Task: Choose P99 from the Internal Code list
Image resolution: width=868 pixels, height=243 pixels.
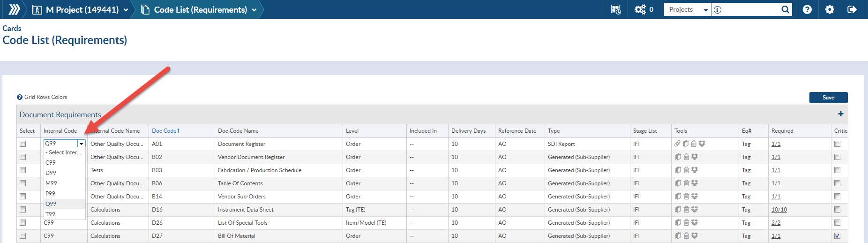Action: [65, 194]
